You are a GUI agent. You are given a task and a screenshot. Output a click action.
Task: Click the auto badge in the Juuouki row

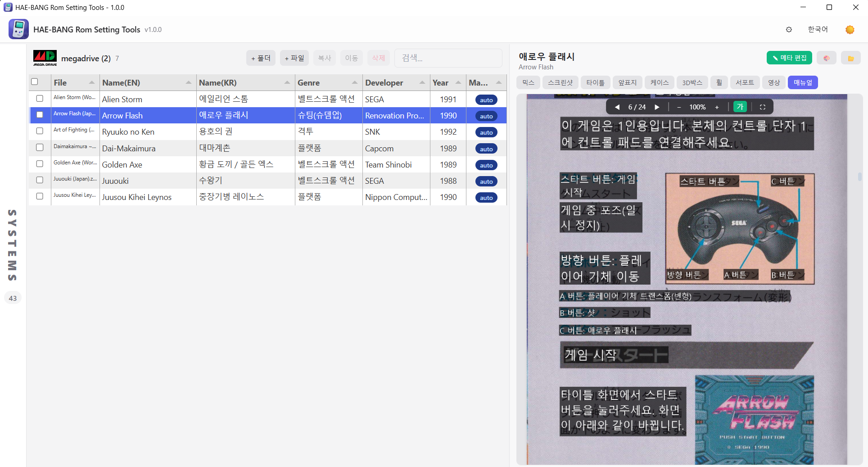486,181
